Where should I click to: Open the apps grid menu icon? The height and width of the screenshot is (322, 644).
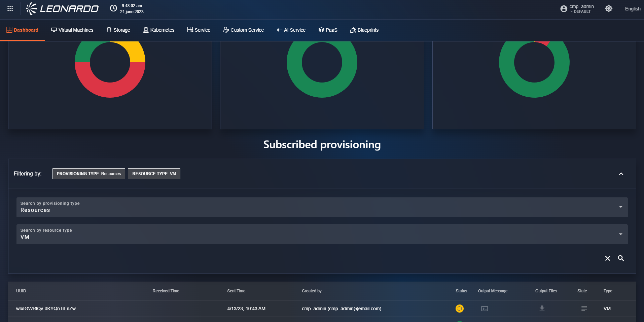(10, 9)
